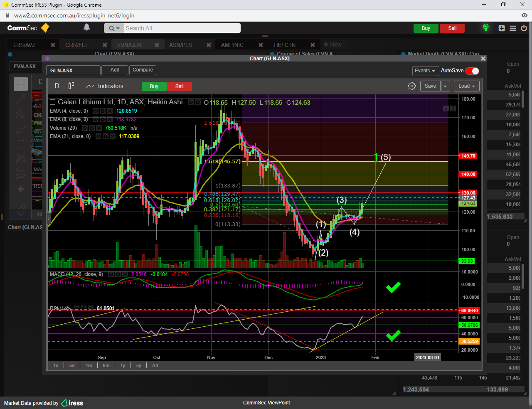Viewport: 532px width, 409px height.
Task: Focus the Search All box
Action: 182,28
